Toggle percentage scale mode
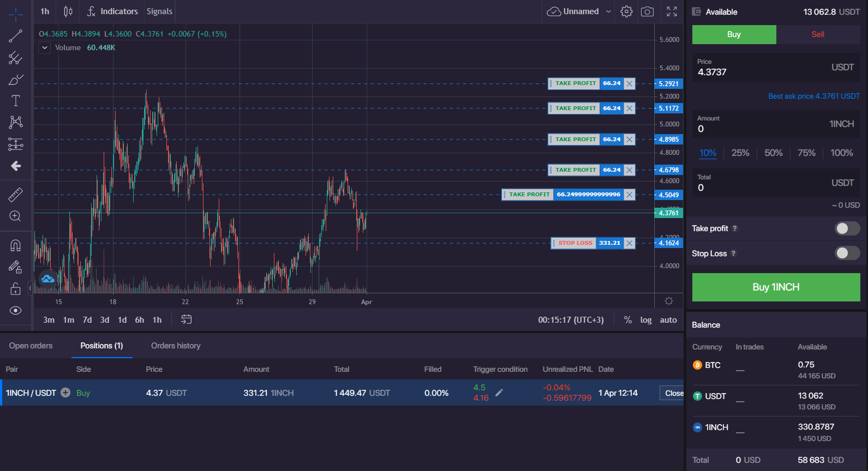Screen dimensions: 868x471 (628, 320)
